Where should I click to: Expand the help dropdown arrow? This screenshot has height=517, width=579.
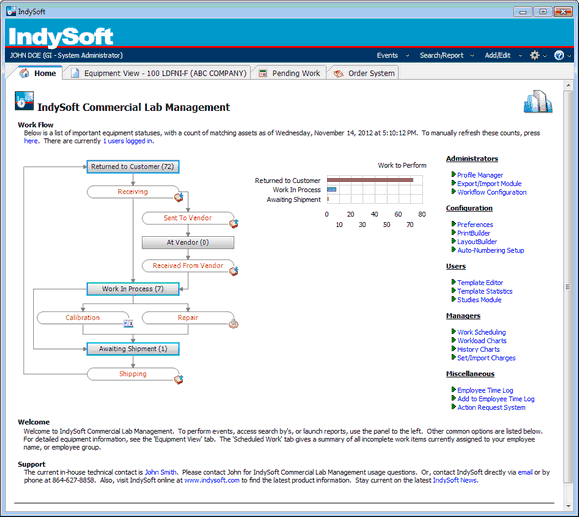point(569,56)
